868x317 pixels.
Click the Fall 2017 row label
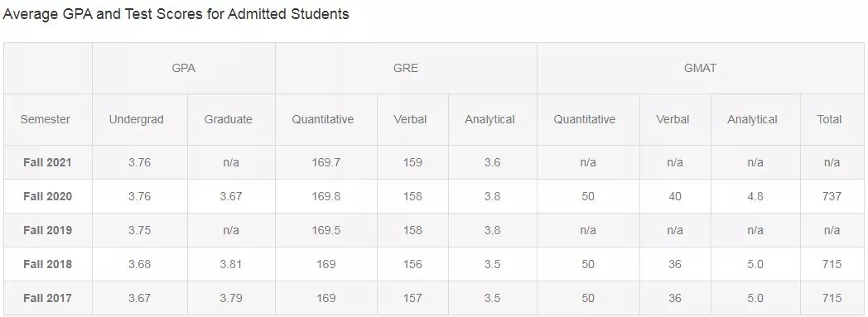point(47,298)
